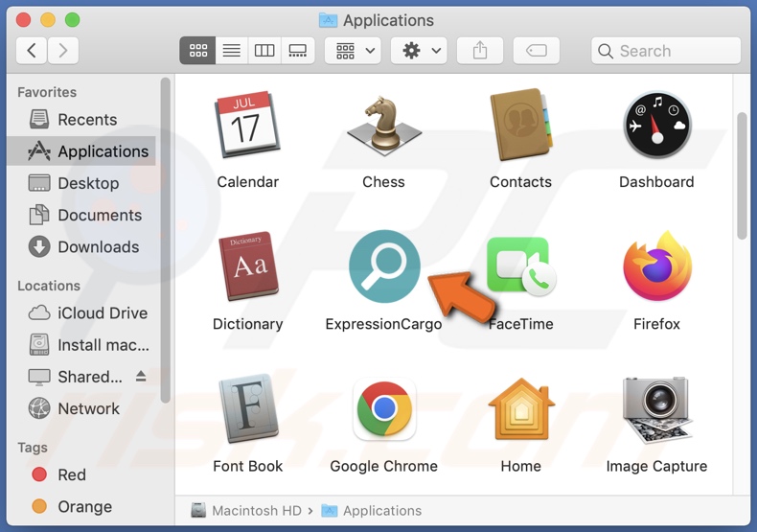Select the Contacts app icon
This screenshot has height=532, width=757.
tap(520, 125)
